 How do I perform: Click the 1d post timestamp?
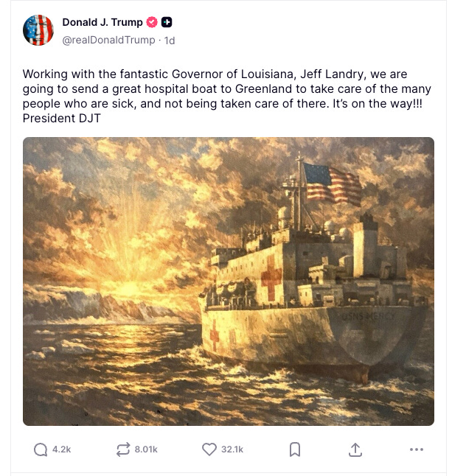tap(170, 41)
